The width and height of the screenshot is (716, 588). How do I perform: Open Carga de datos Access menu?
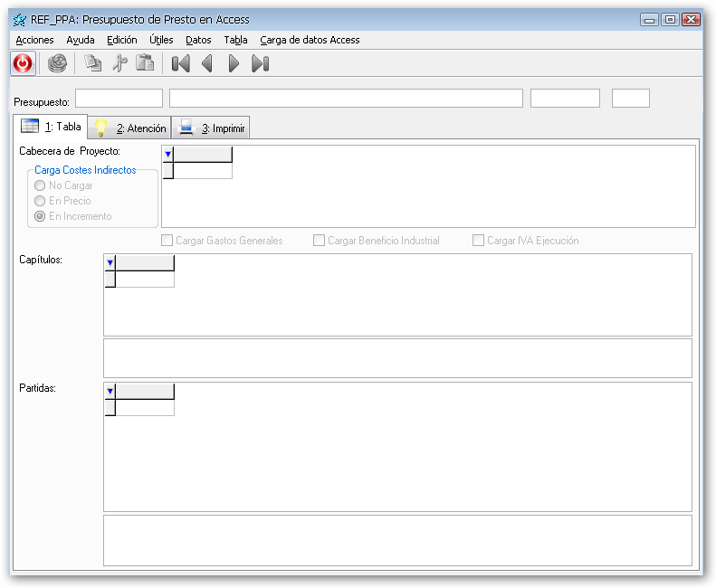[310, 40]
